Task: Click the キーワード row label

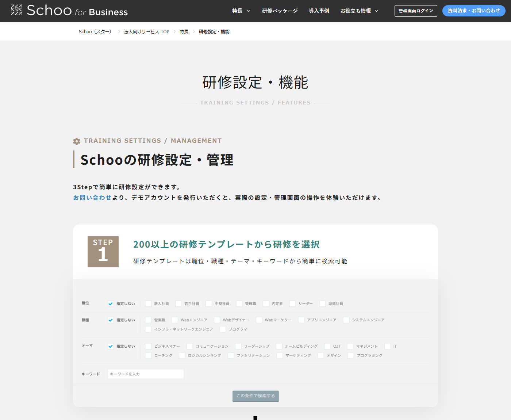Action: point(91,374)
